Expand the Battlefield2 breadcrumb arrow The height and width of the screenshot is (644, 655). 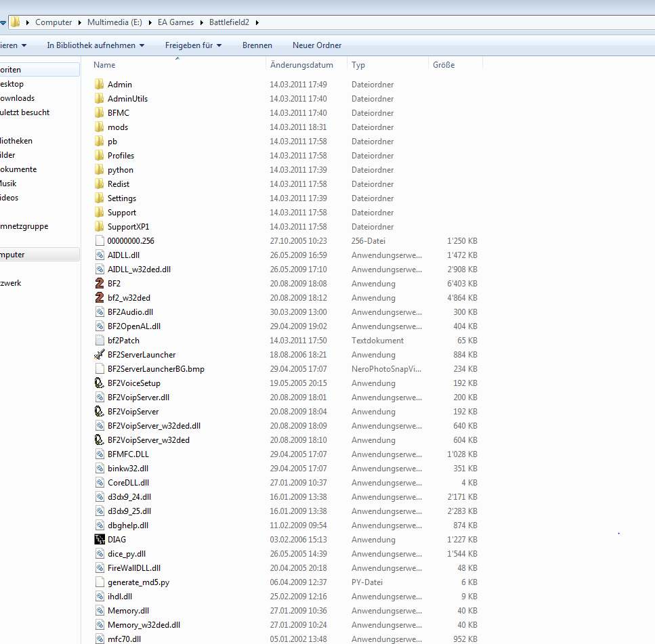[x=257, y=22]
